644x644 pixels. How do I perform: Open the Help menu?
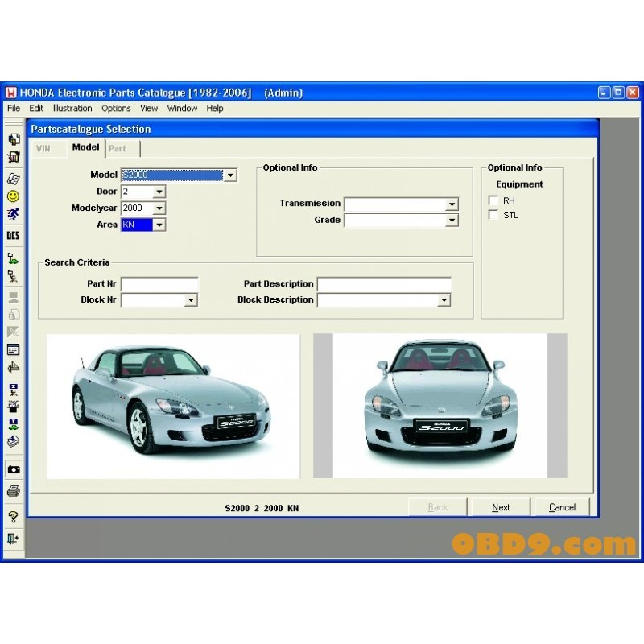tap(215, 109)
